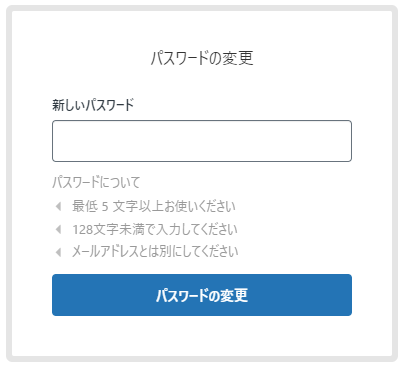
Task: Click the word メールアドレス in the last hint
Action: pos(105,252)
